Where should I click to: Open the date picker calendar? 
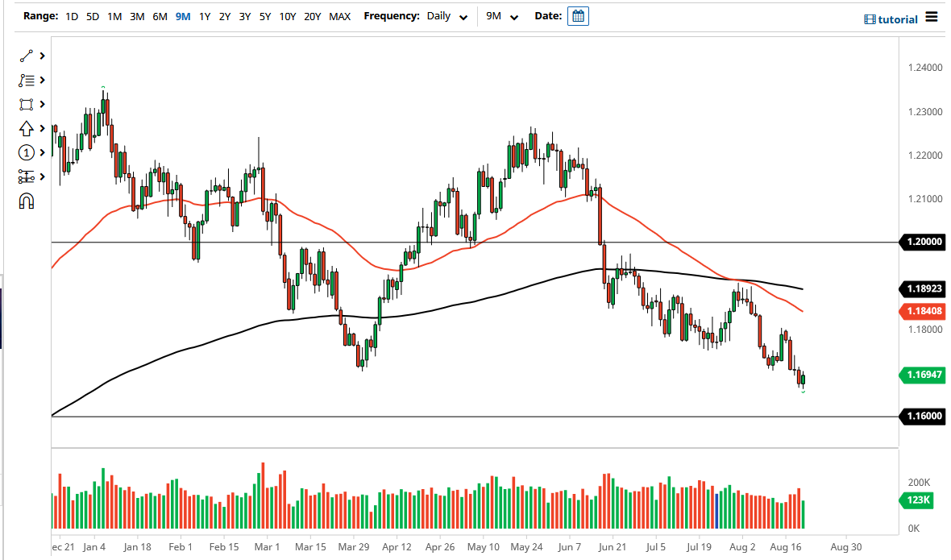click(578, 16)
